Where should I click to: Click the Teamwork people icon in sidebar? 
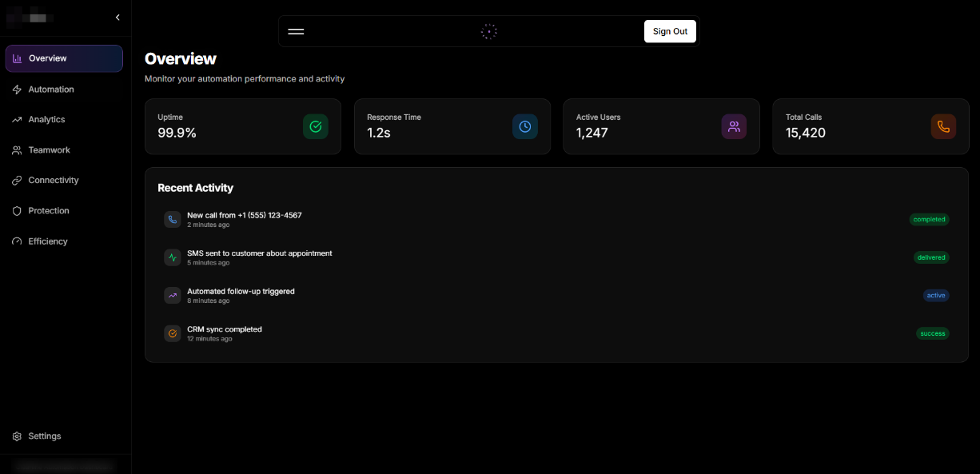point(17,149)
